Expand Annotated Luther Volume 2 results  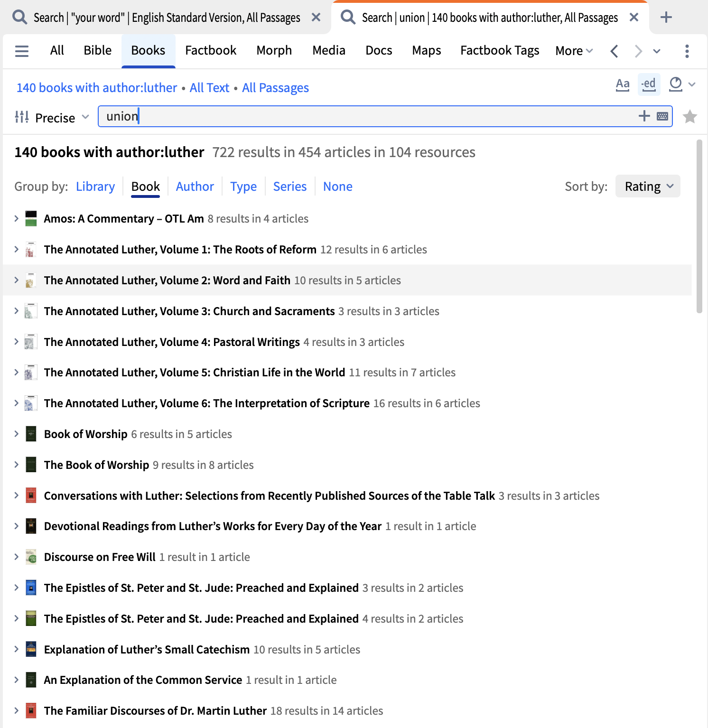17,280
